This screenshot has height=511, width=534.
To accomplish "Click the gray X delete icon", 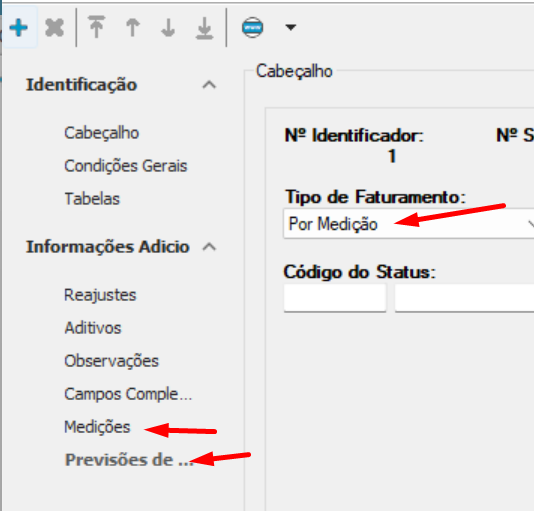I will tap(54, 28).
